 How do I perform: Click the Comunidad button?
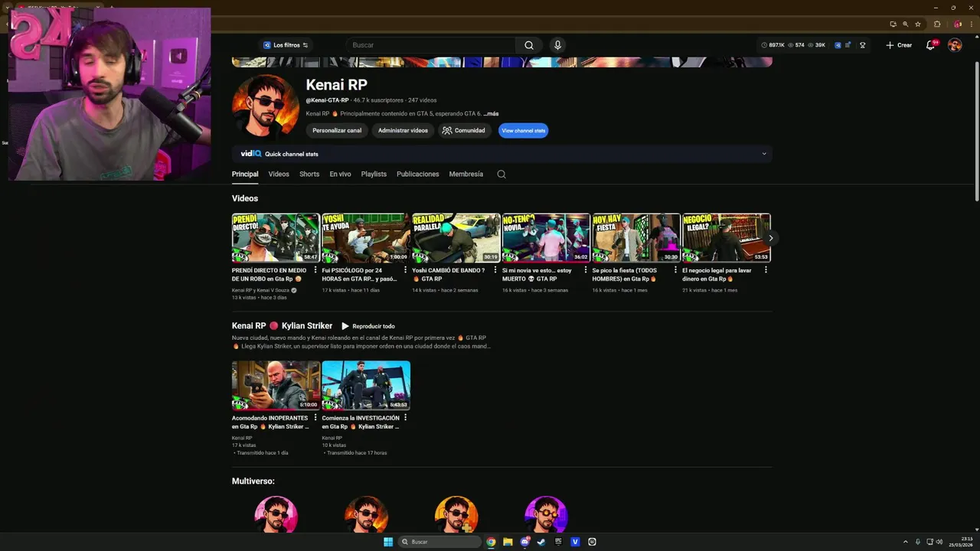463,130
